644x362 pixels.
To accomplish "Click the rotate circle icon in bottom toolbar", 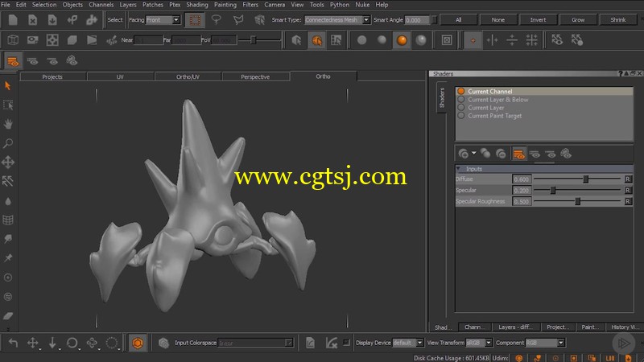I will (x=72, y=343).
